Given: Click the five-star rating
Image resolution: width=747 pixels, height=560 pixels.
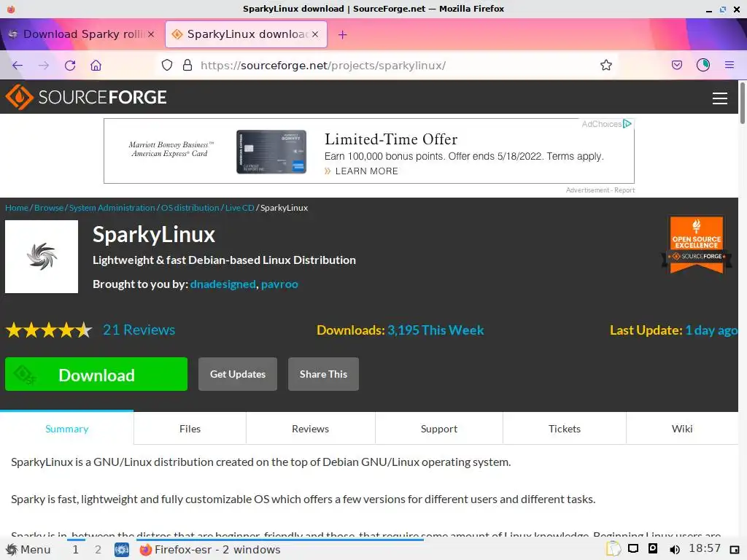Looking at the screenshot, I should tap(49, 330).
